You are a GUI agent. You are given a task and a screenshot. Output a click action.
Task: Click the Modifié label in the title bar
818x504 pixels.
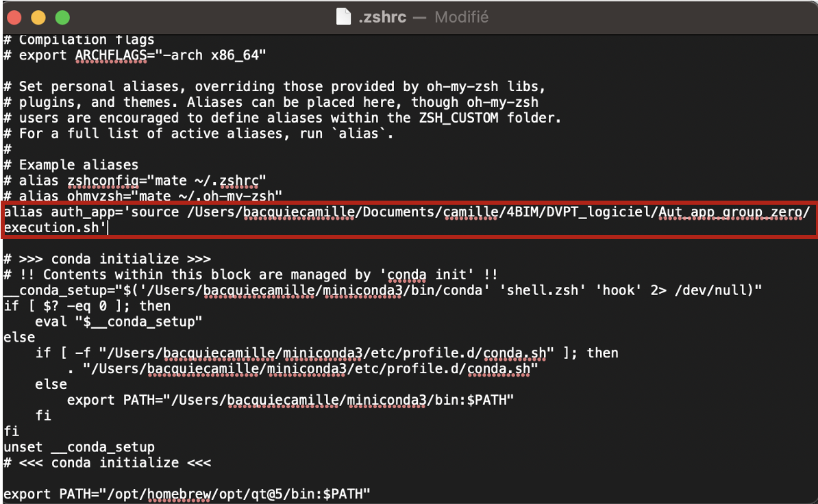point(461,16)
